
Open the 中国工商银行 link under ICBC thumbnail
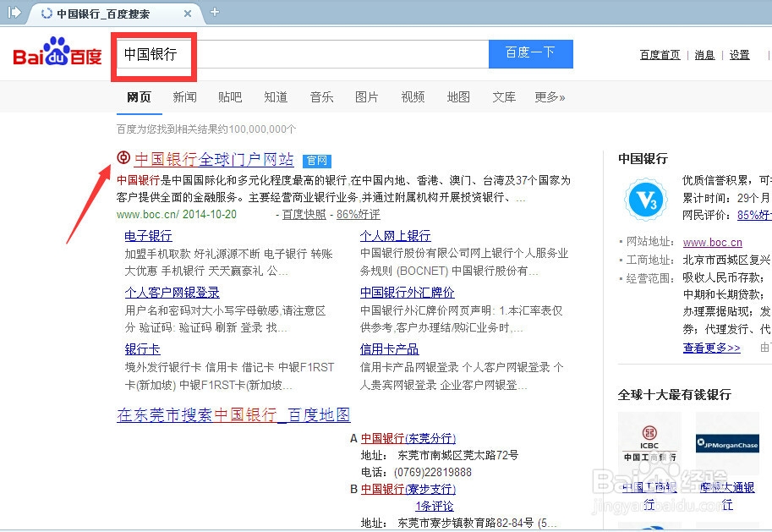point(649,496)
